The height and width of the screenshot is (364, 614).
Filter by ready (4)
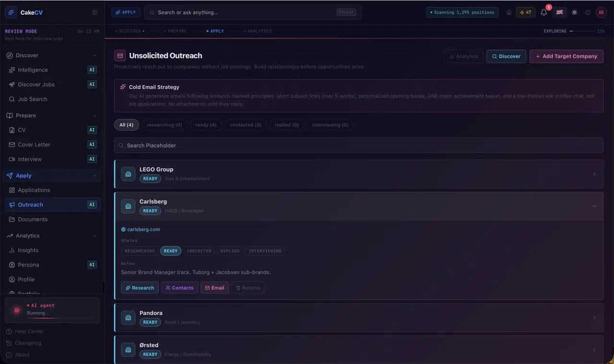pyautogui.click(x=206, y=125)
